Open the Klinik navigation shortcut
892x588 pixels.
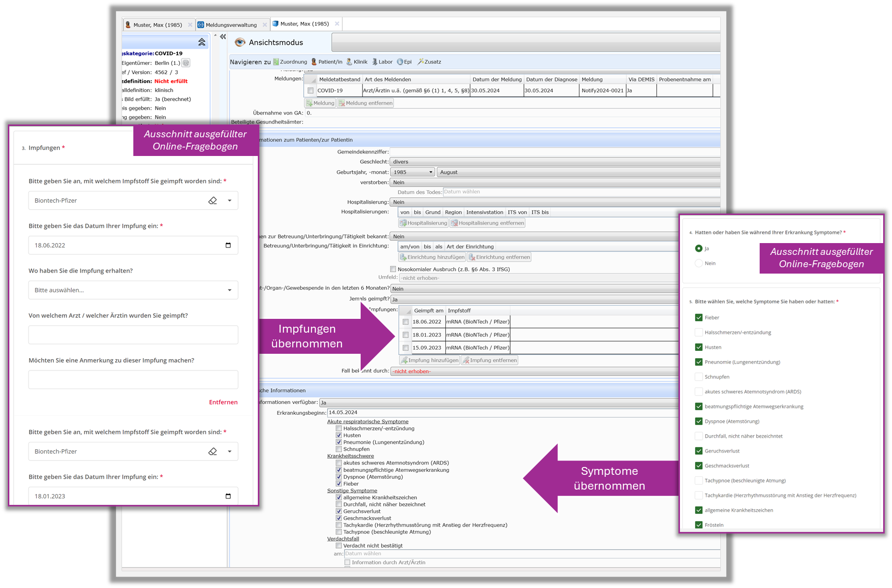[x=349, y=62]
